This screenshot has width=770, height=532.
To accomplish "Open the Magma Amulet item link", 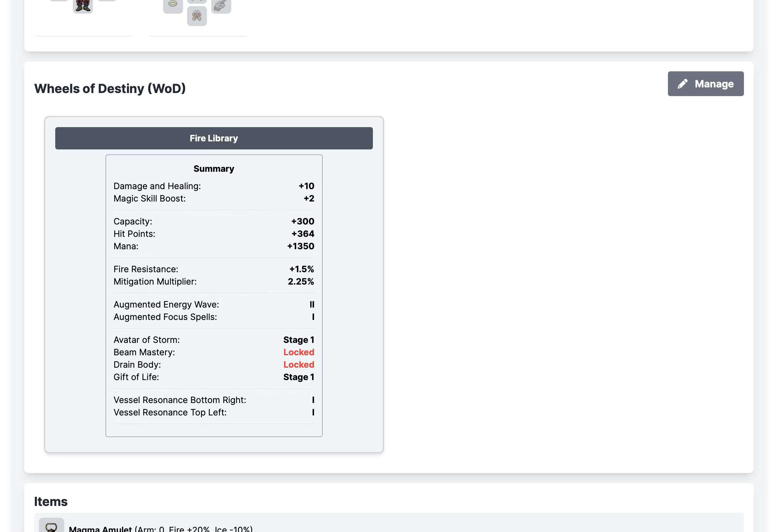I will point(100,528).
